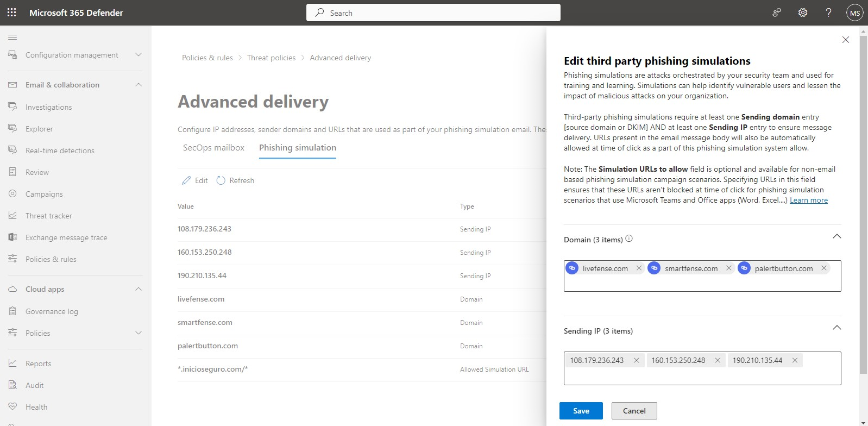Click the Email & collaboration envelope icon

[x=12, y=85]
